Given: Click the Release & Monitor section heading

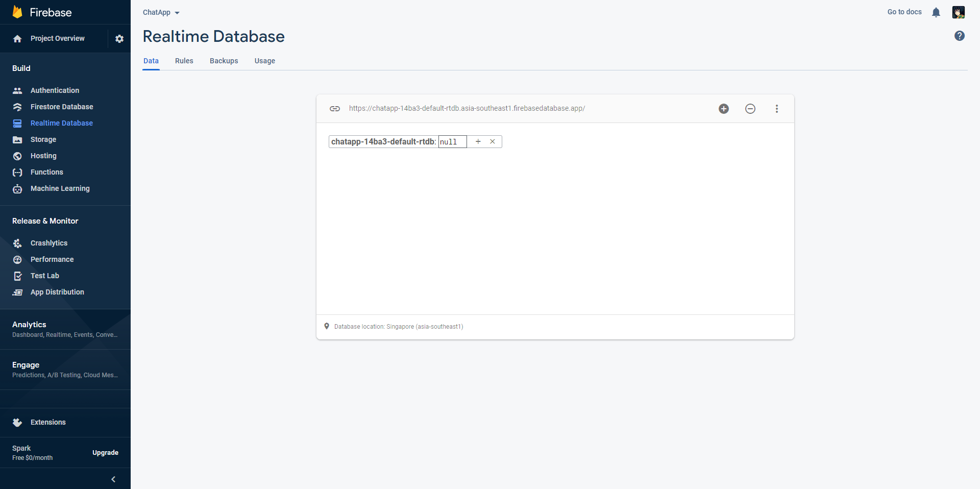Looking at the screenshot, I should click(45, 221).
